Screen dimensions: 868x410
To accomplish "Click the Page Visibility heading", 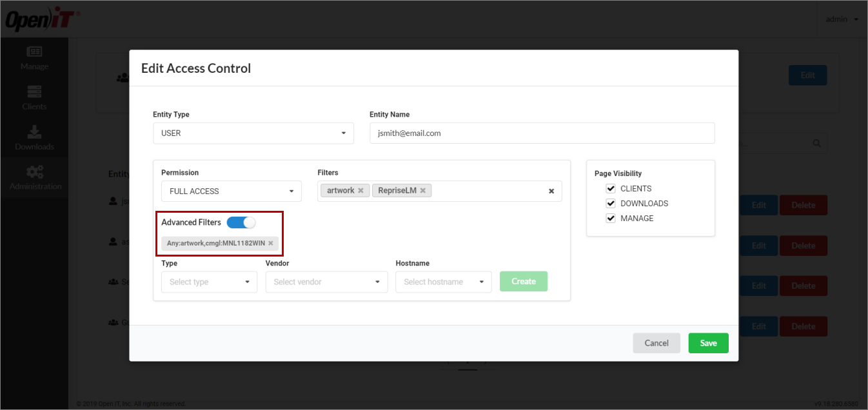I will pos(618,173).
